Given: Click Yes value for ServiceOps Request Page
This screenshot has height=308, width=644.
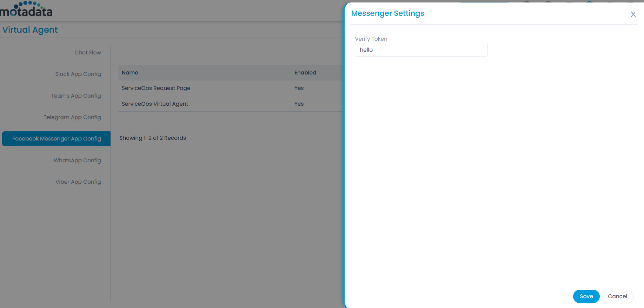Looking at the screenshot, I should tap(299, 88).
